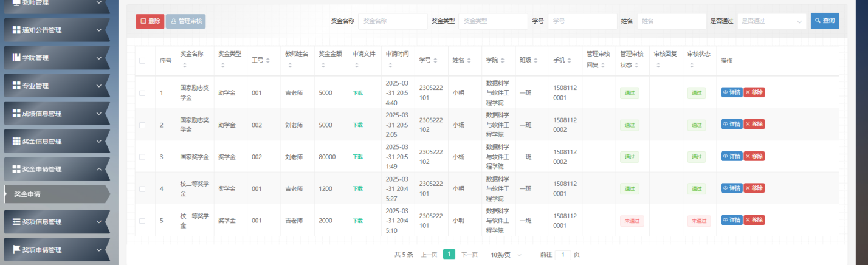This screenshot has width=868, height=265.
Task: Click the 奖项申请管理 flag icon in sidebar
Action: click(16, 250)
